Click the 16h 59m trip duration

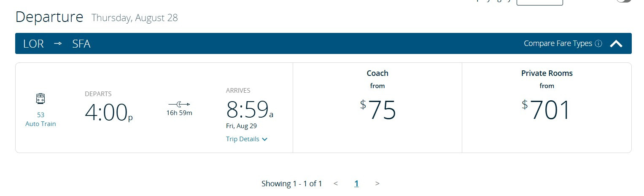click(x=179, y=113)
